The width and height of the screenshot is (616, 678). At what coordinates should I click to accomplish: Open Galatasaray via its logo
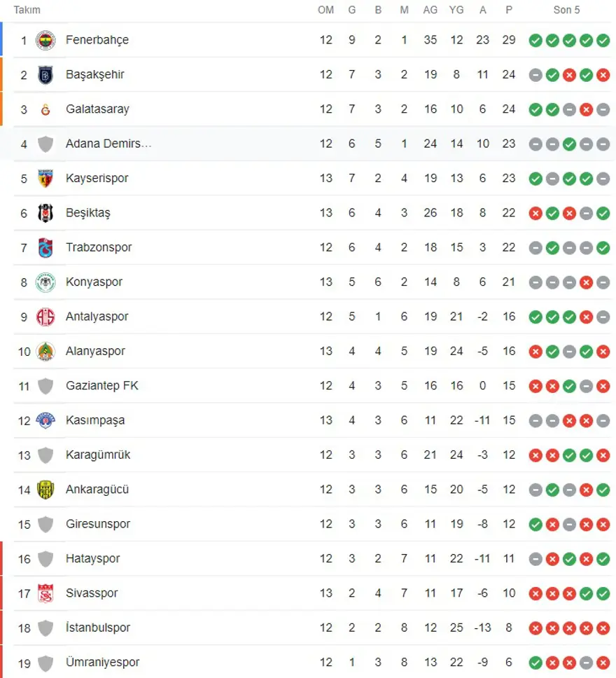click(45, 109)
